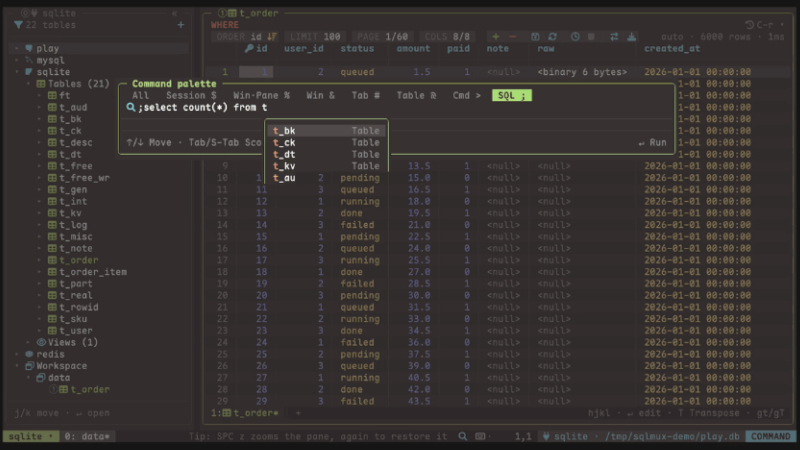Click the LIMIT 100 control
Screen dimensions: 800x450
[315, 37]
